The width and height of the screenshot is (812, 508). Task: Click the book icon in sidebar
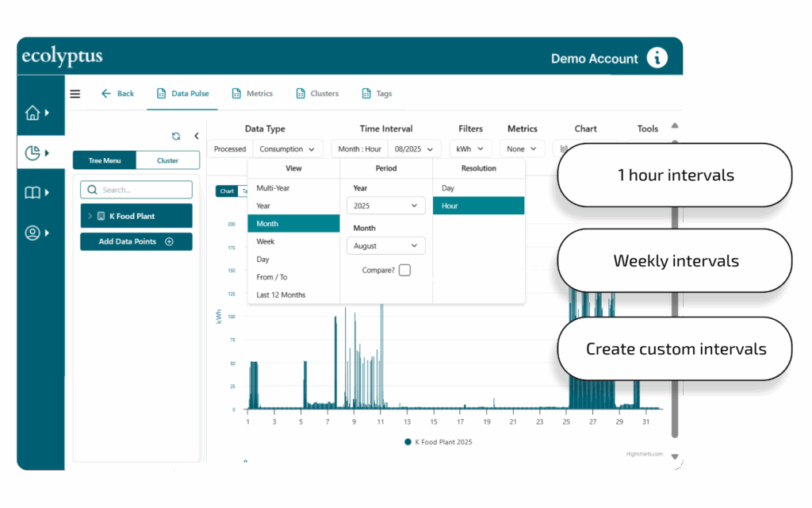[33, 192]
